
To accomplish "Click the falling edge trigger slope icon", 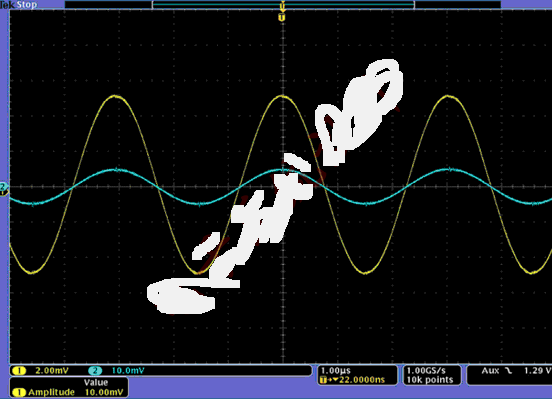I will 508,370.
